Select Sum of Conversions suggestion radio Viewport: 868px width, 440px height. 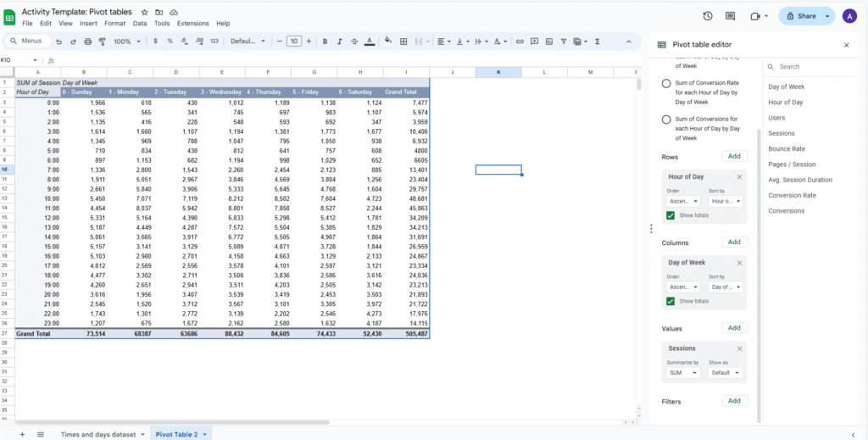(666, 120)
